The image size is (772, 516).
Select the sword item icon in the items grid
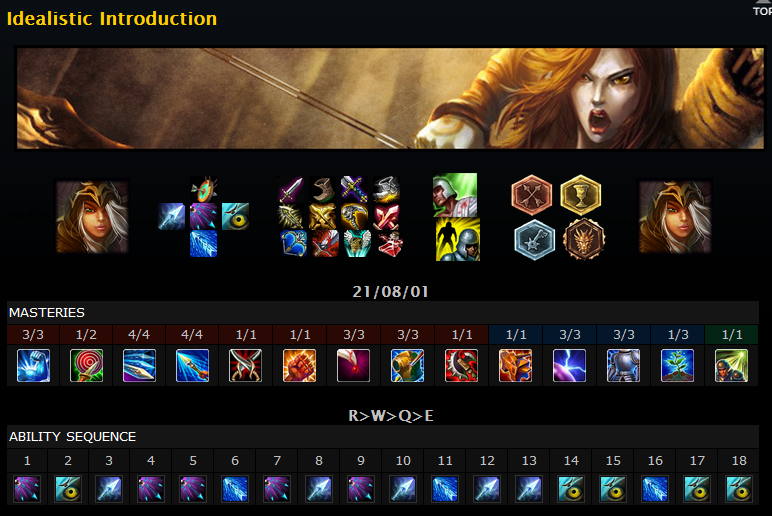click(x=290, y=189)
